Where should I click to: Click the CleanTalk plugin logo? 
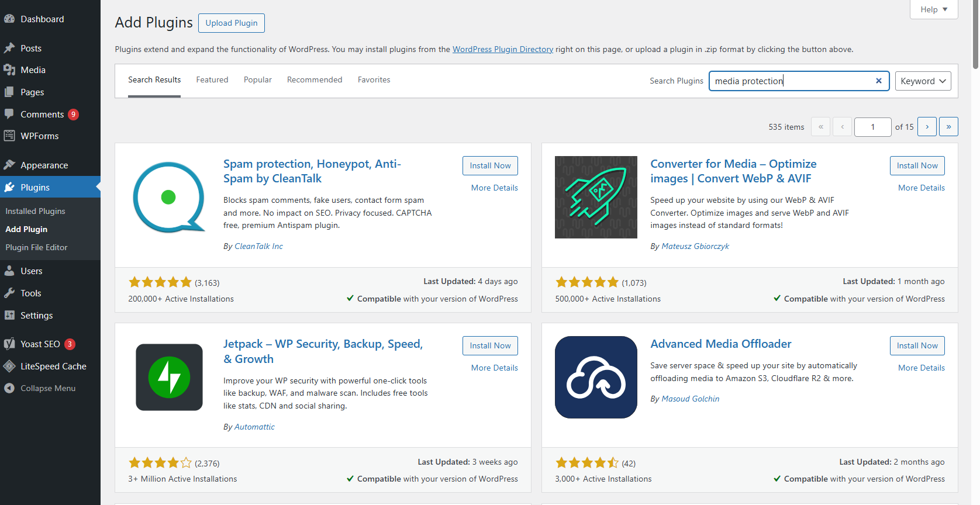click(x=169, y=198)
